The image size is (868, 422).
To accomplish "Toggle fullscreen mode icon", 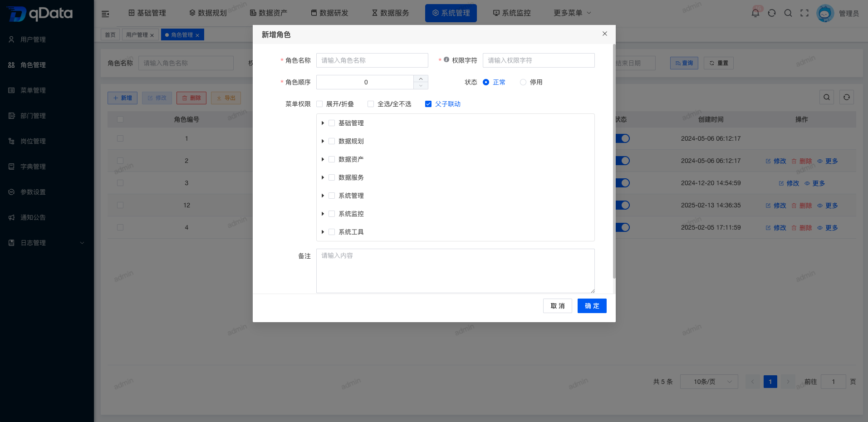I will tap(804, 13).
